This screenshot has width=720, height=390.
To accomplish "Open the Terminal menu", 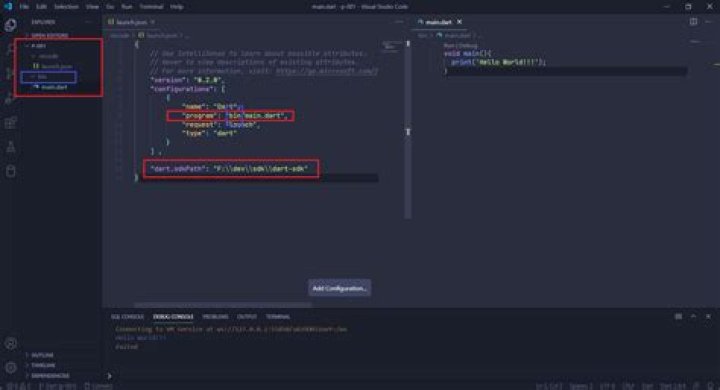I will pyautogui.click(x=152, y=7).
